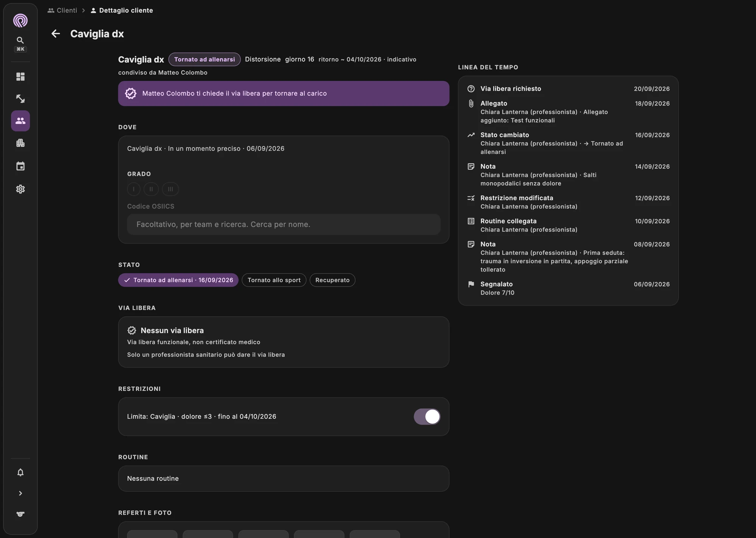Click the Nessun via libera card

(283, 342)
